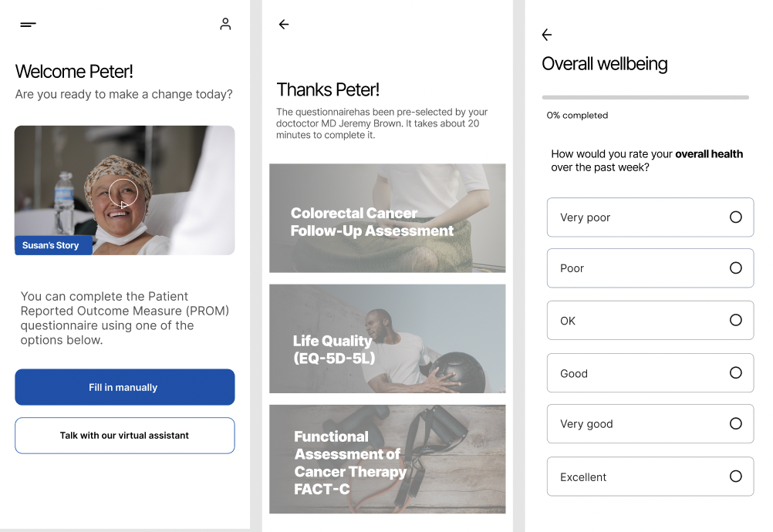Viewport: 773px width, 532px height.
Task: Select the Very poor radio option
Action: click(650, 217)
